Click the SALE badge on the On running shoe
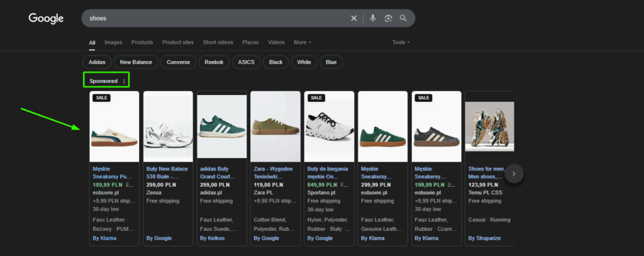 coord(316,97)
